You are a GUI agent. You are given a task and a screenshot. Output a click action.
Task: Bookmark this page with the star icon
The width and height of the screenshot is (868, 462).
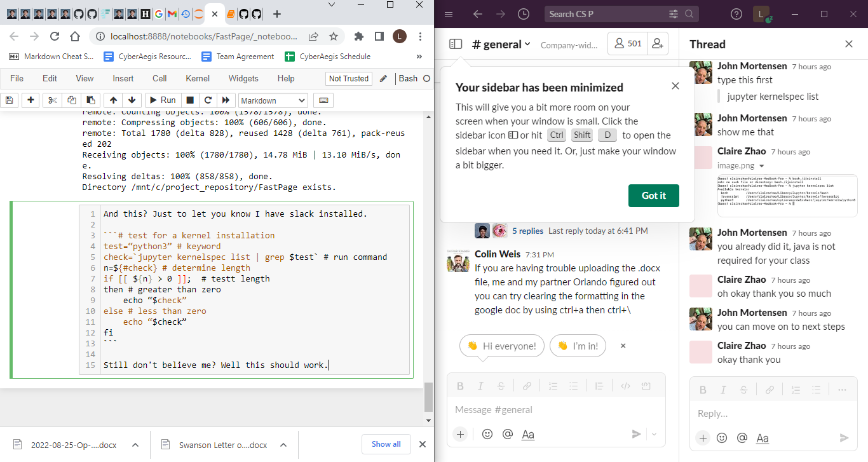333,36
